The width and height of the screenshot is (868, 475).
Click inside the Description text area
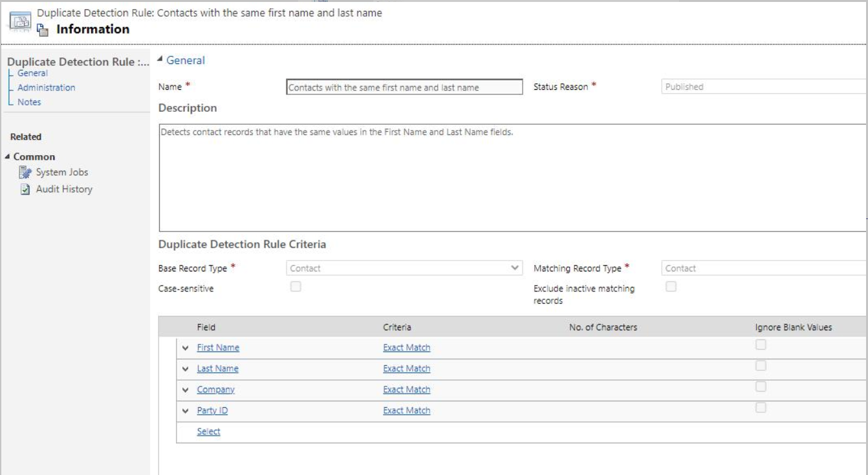[x=512, y=178]
